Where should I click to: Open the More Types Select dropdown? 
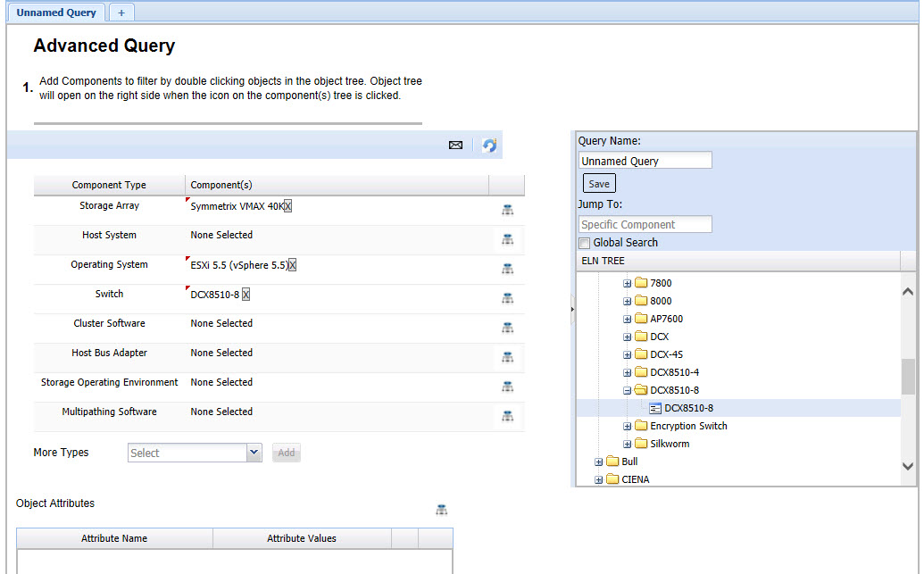tap(254, 453)
